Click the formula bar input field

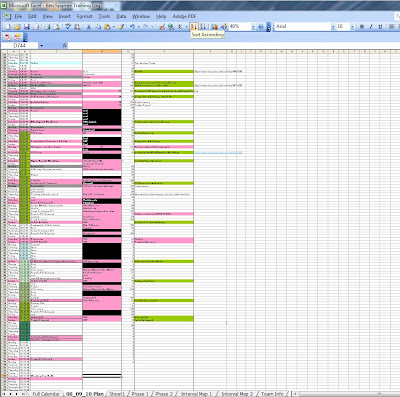coord(233,46)
